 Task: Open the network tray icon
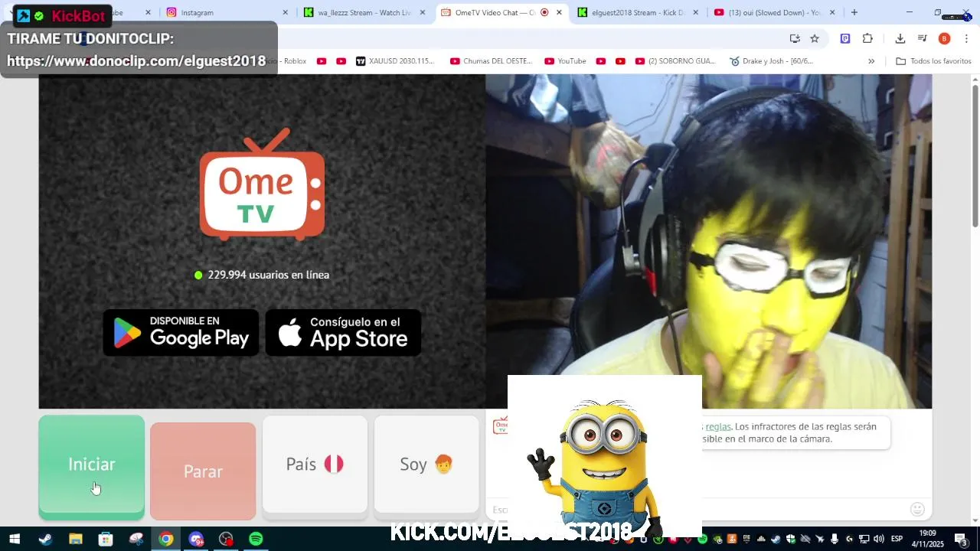[x=864, y=540]
